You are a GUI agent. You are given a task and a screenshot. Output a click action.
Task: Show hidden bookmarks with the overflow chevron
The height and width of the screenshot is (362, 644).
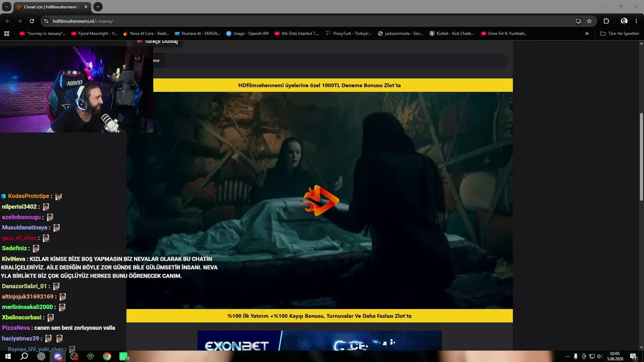tap(587, 34)
